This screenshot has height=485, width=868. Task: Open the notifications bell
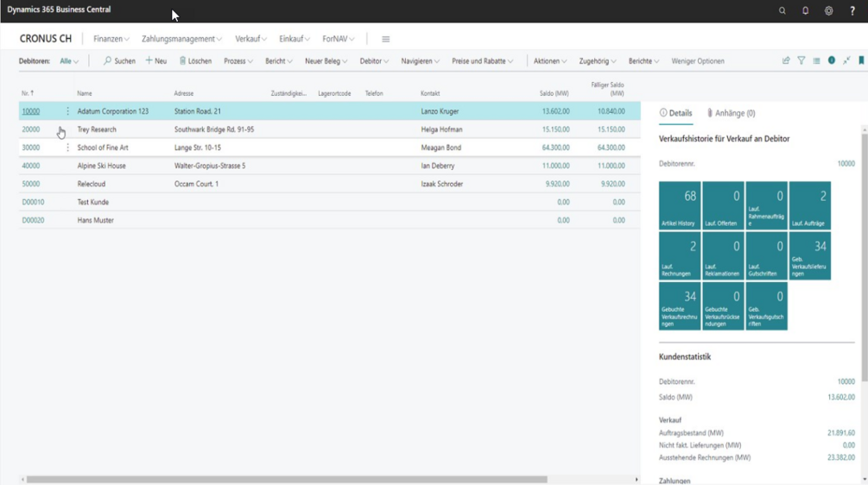click(x=806, y=10)
